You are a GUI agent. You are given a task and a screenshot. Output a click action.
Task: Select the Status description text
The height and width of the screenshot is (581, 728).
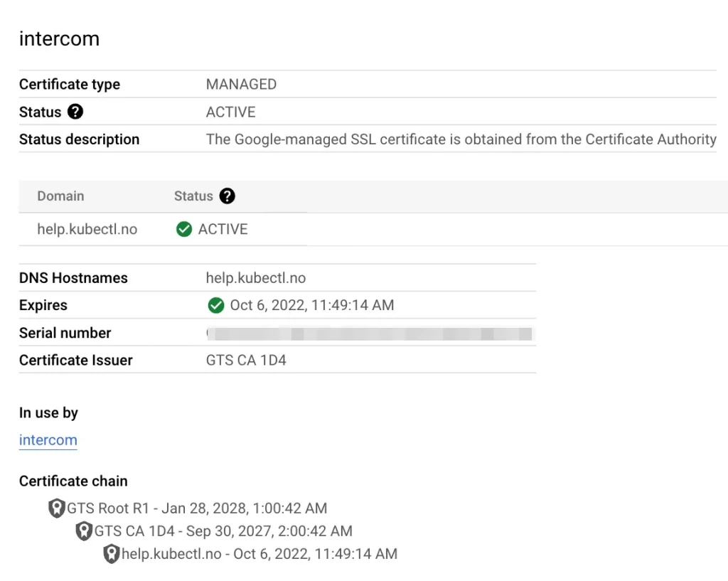tap(461, 139)
